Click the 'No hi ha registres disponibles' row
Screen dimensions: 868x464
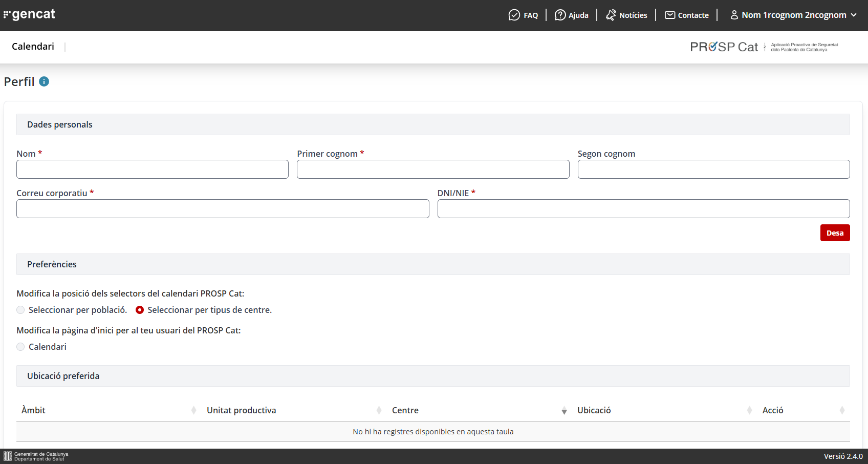pos(433,432)
